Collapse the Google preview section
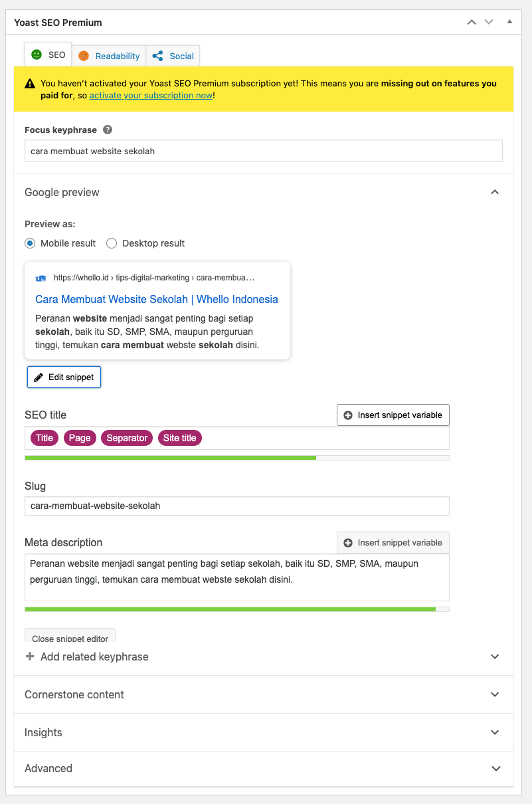 494,192
